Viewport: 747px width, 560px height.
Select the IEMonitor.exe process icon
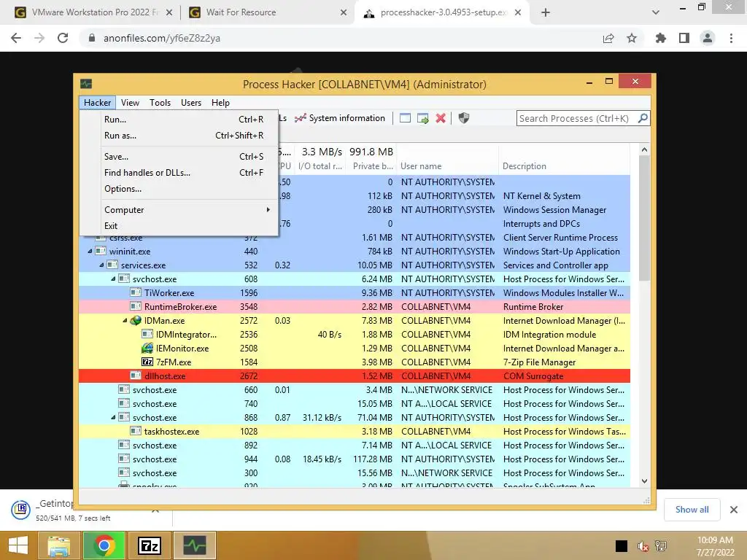147,348
